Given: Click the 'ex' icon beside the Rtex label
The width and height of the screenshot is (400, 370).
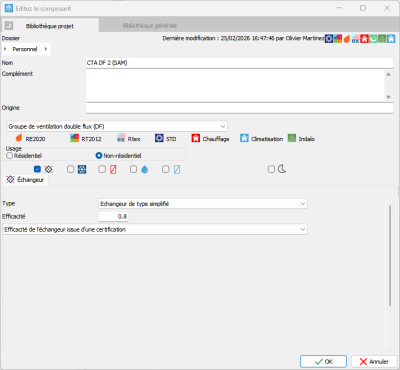Looking at the screenshot, I should click(x=121, y=138).
